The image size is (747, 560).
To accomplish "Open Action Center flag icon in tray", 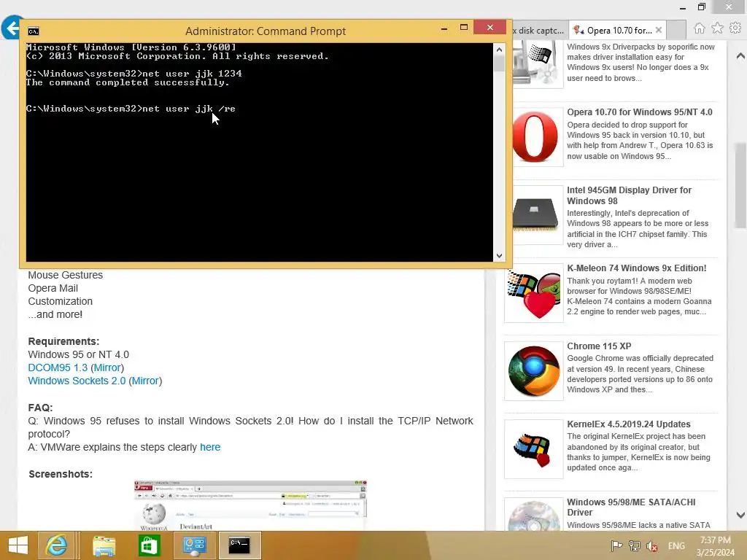I will click(616, 546).
